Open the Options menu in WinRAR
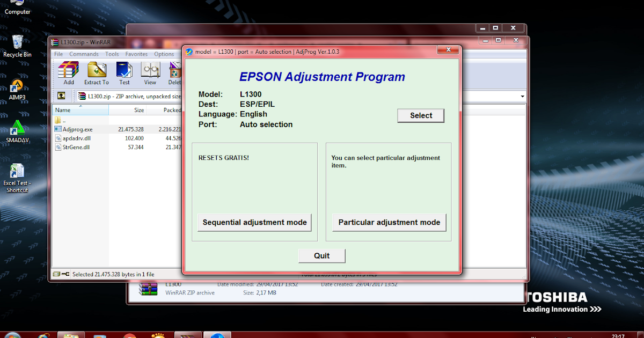The height and width of the screenshot is (338, 644). tap(164, 54)
